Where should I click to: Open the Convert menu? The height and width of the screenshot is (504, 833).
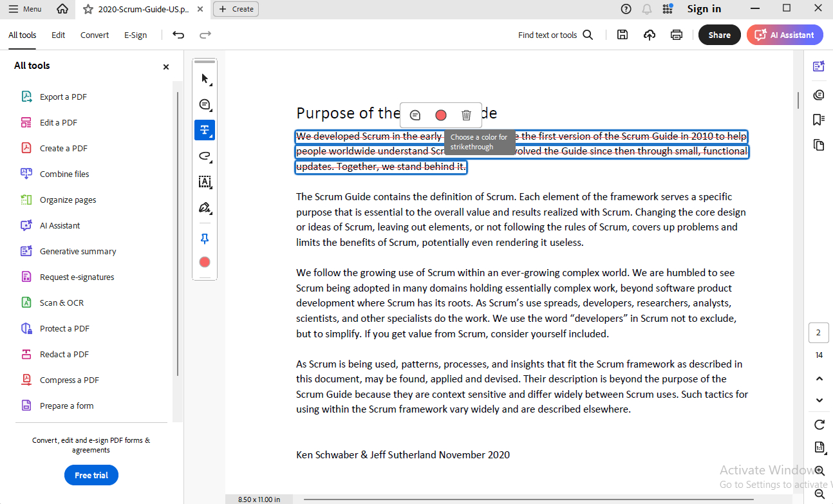click(95, 35)
